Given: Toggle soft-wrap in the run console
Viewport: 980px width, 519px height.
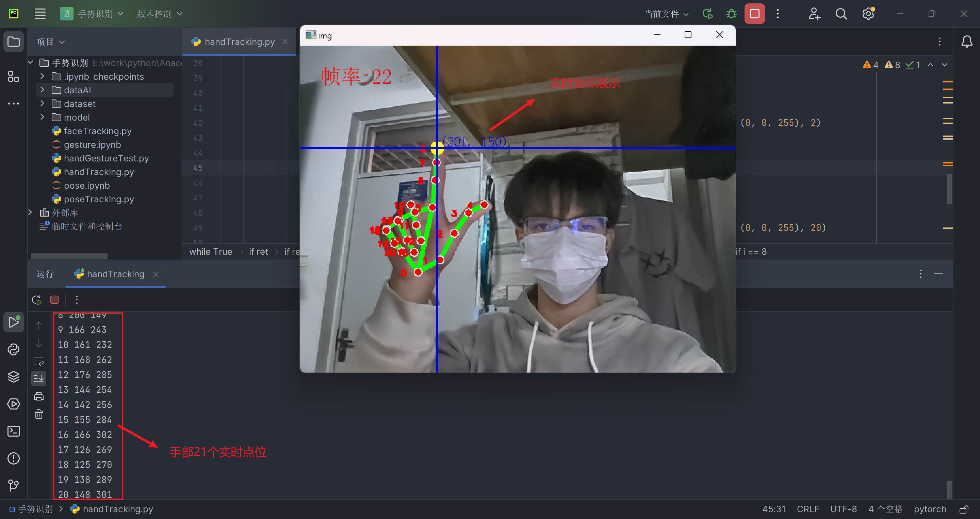Looking at the screenshot, I should (39, 361).
